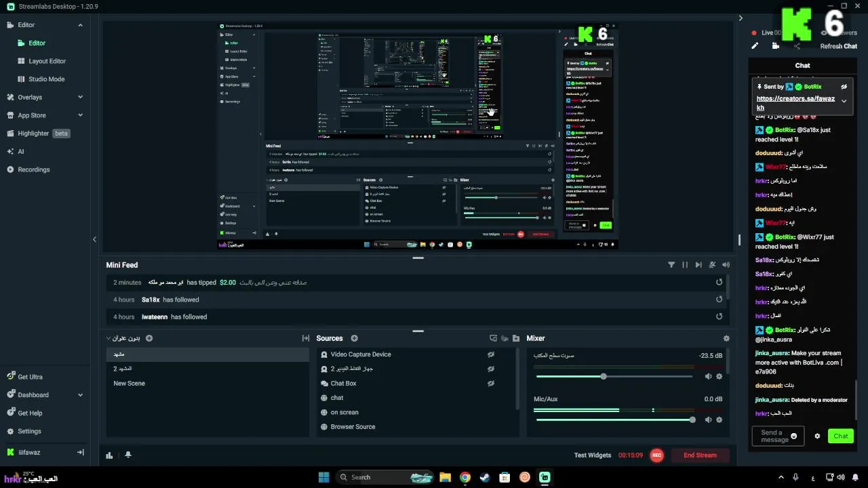Open the performance stats chart icon

point(109,455)
